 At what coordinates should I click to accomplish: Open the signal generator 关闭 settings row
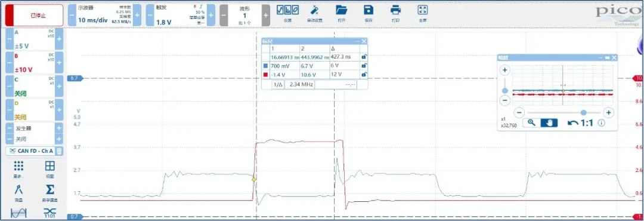pyautogui.click(x=35, y=139)
